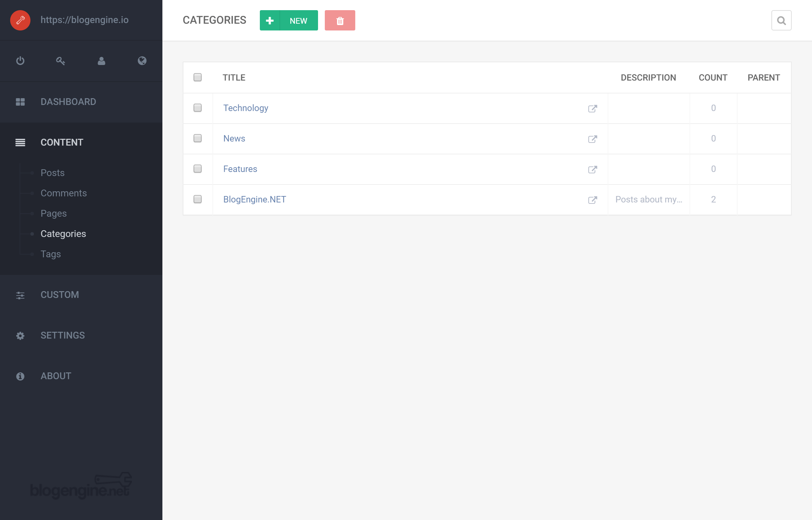Image resolution: width=812 pixels, height=520 pixels.
Task: Open the search magnifier button
Action: point(782,20)
